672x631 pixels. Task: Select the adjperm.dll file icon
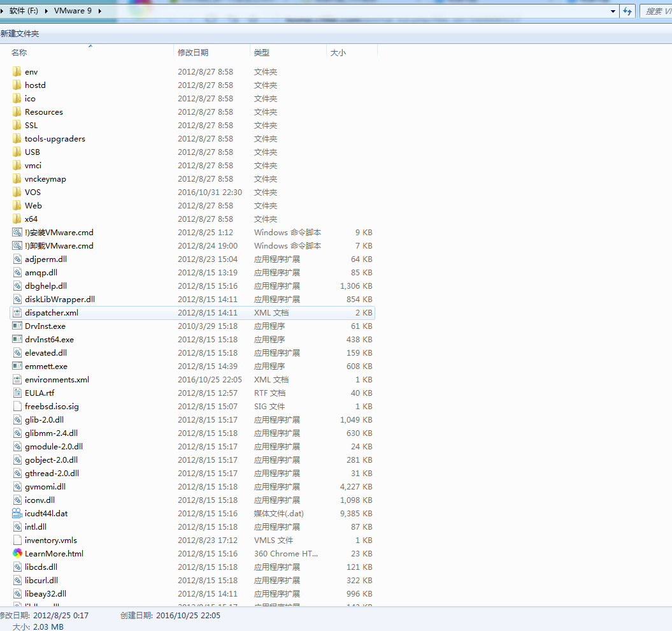(17, 259)
